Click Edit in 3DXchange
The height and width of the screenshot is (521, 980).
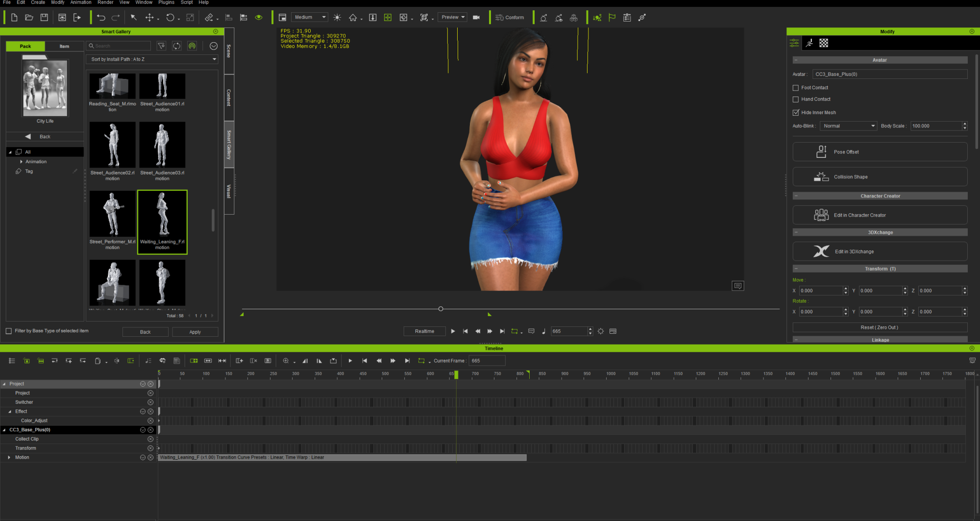880,251
